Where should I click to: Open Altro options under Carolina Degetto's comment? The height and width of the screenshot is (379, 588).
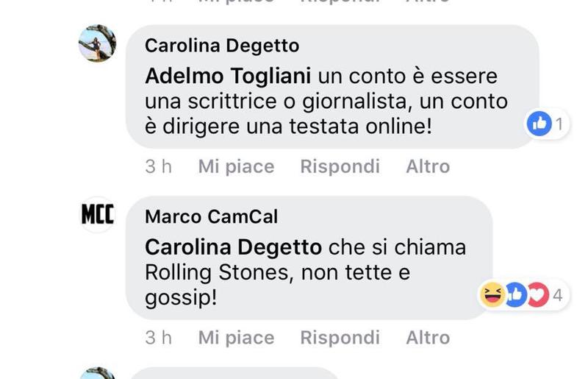click(428, 167)
